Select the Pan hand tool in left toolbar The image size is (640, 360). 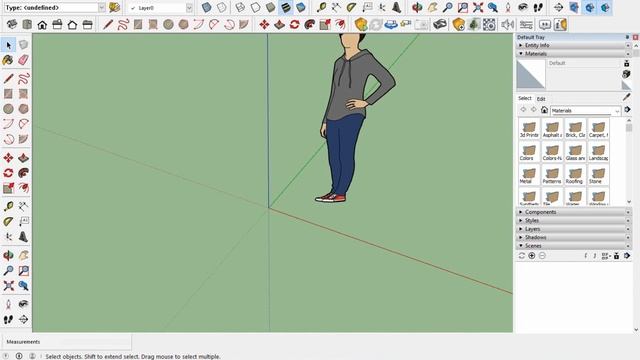(23, 256)
